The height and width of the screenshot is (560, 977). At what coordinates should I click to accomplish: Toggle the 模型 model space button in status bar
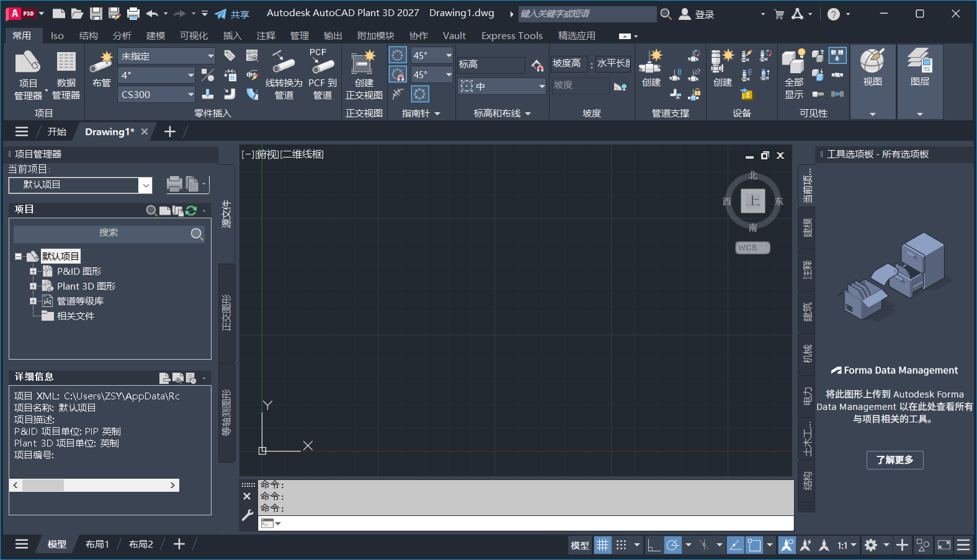[x=580, y=545]
